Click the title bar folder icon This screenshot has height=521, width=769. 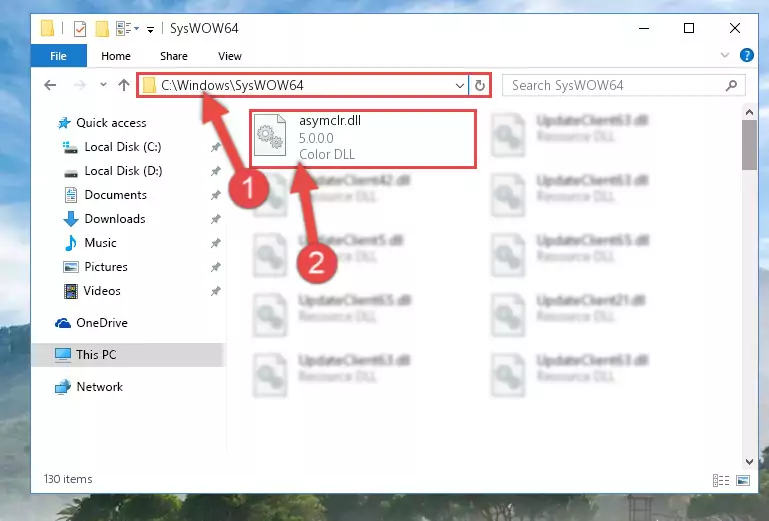click(x=48, y=28)
